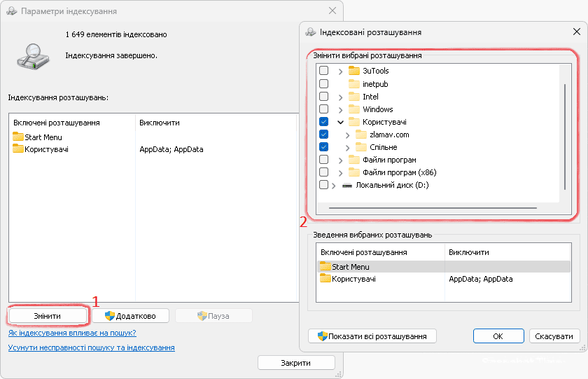588x379 pixels.
Task: Expand the Спільне folder node
Action: pos(348,147)
